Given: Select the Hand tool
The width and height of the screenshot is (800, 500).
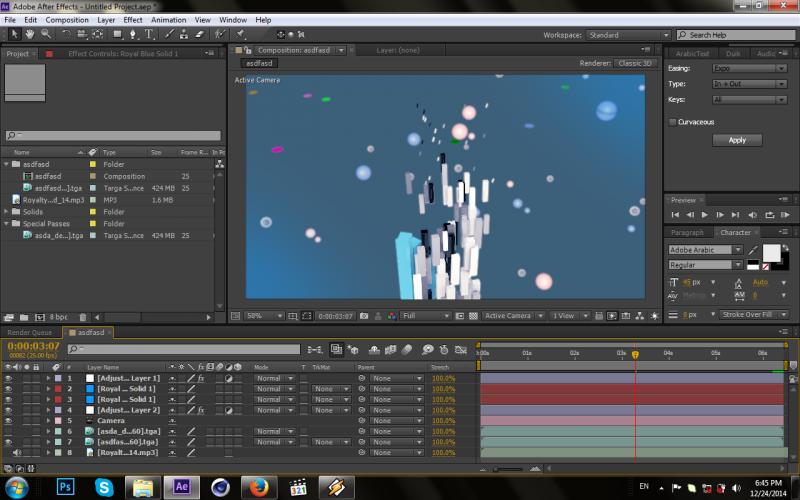Looking at the screenshot, I should pyautogui.click(x=29, y=34).
